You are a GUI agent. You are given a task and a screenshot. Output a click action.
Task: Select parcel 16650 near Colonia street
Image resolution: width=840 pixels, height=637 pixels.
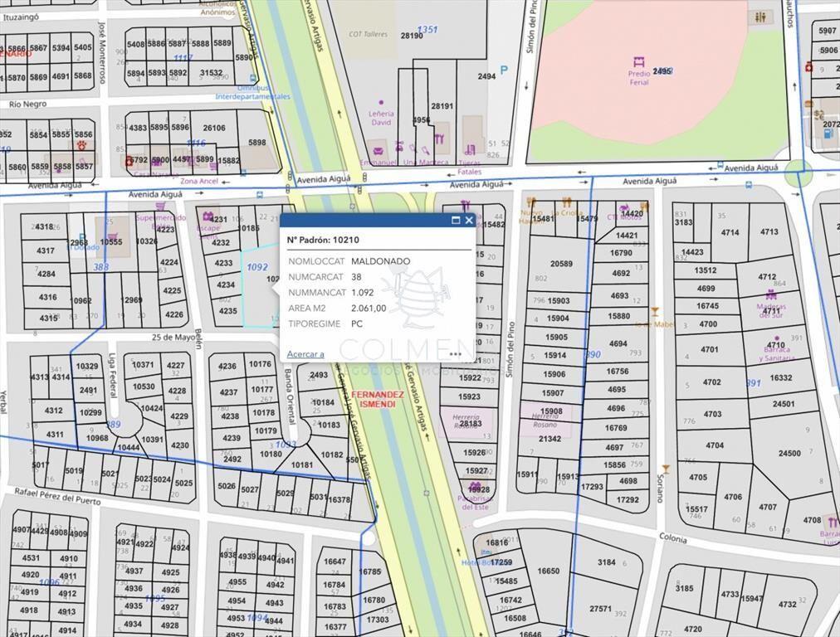click(x=548, y=571)
